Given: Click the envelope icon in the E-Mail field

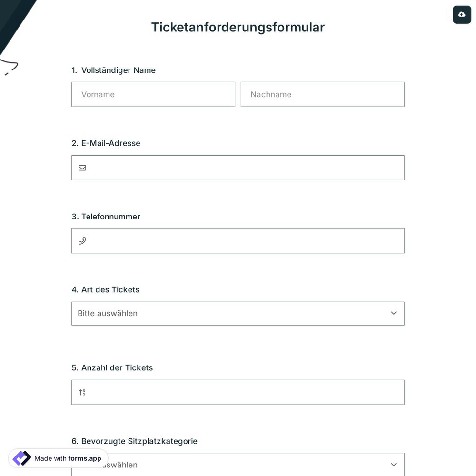Looking at the screenshot, I should [x=82, y=168].
